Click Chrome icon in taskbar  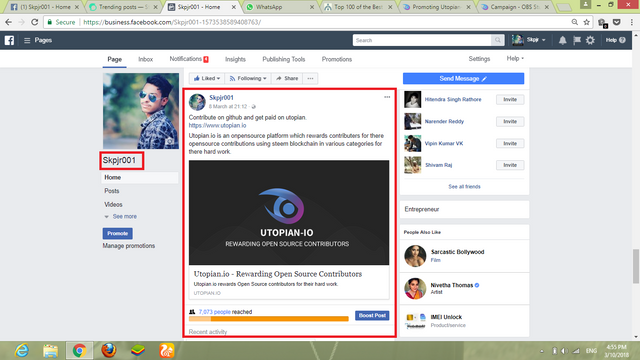[80, 351]
